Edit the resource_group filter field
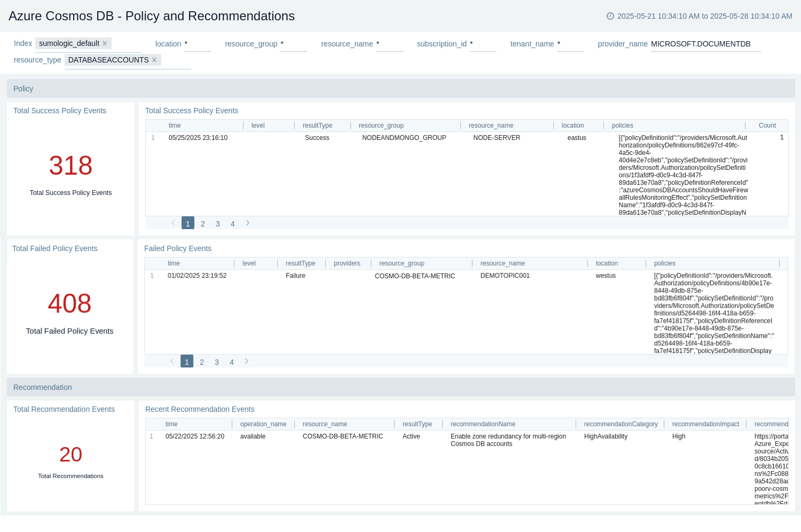 click(294, 44)
